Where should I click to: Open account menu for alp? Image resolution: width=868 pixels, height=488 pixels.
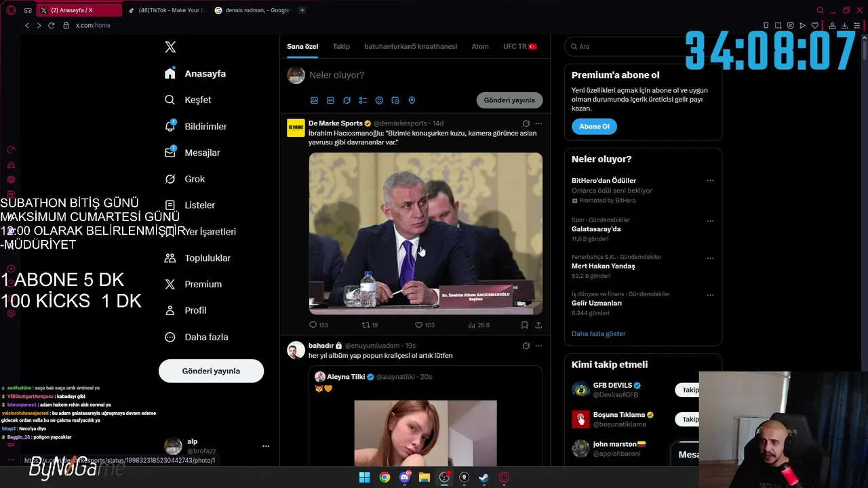266,446
